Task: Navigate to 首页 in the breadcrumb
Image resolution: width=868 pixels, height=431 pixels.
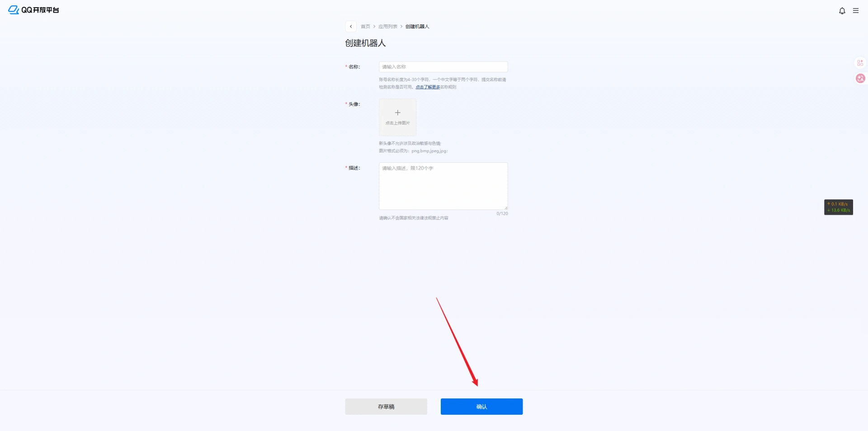Action: [x=365, y=27]
